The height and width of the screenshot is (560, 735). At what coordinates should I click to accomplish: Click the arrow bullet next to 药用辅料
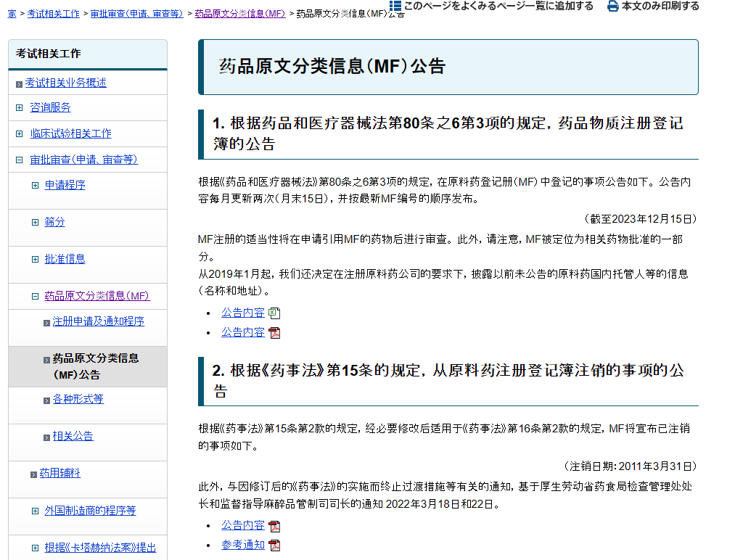[x=33, y=474]
